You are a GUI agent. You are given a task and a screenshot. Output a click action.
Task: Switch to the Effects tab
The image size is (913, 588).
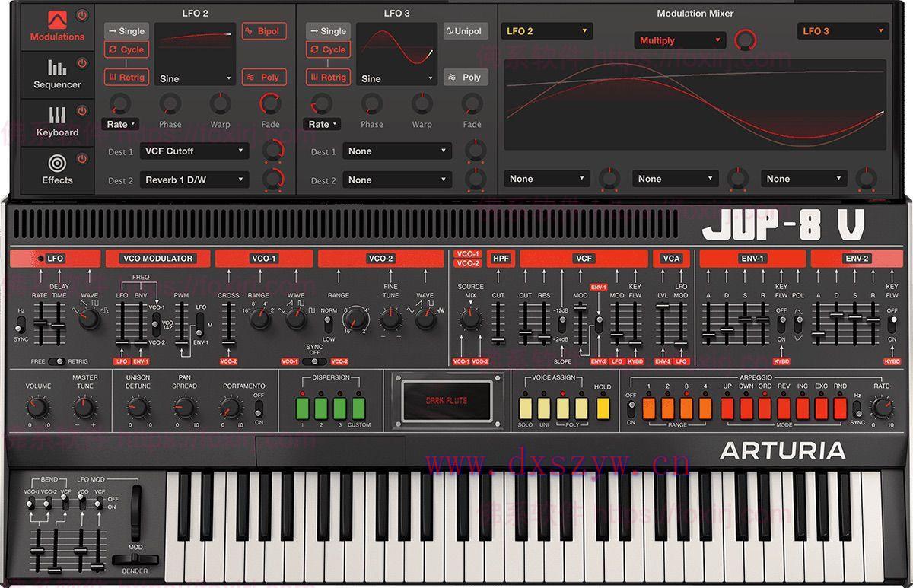(x=57, y=169)
